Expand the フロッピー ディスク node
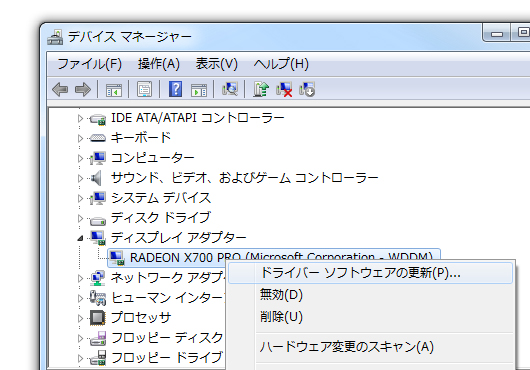The width and height of the screenshot is (530, 370). tap(80, 338)
